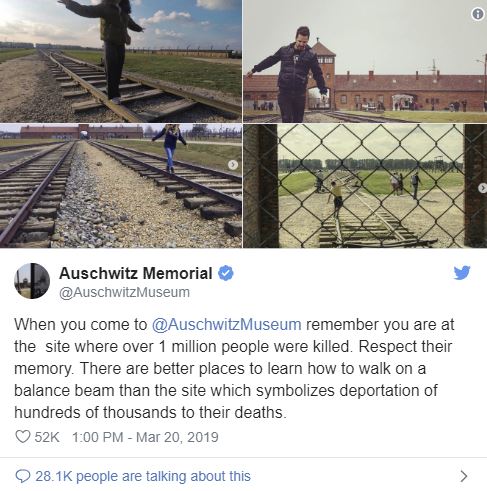This screenshot has width=487, height=491.
Task: Open the @AuschwitzMuseum handle under the name
Action: pos(124,292)
